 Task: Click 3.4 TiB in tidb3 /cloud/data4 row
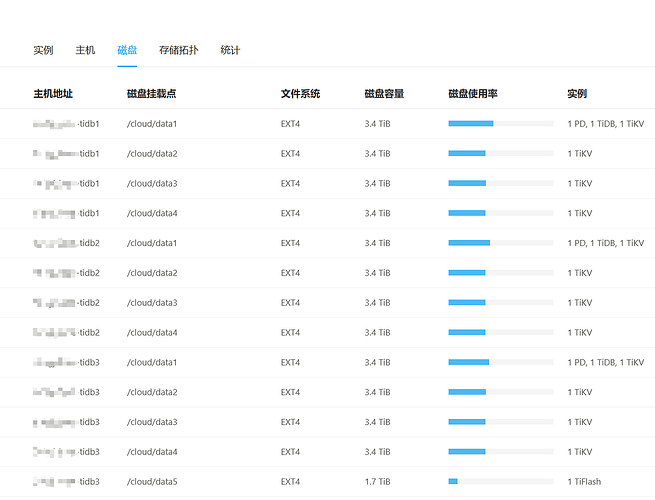[377, 452]
